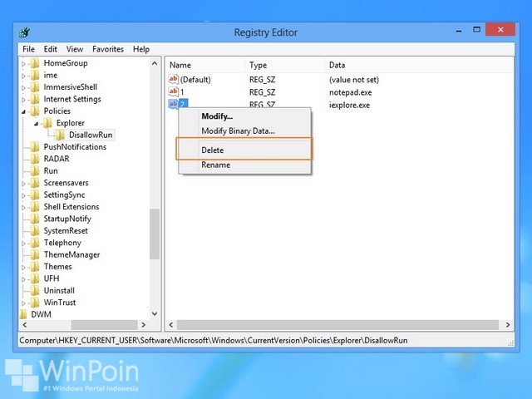
Task: Collapse the Explorer key under Policies
Action: point(36,124)
